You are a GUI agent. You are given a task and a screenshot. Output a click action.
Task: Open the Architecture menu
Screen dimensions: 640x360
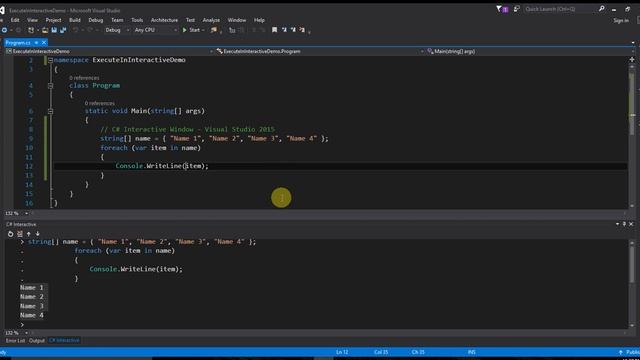coord(164,20)
